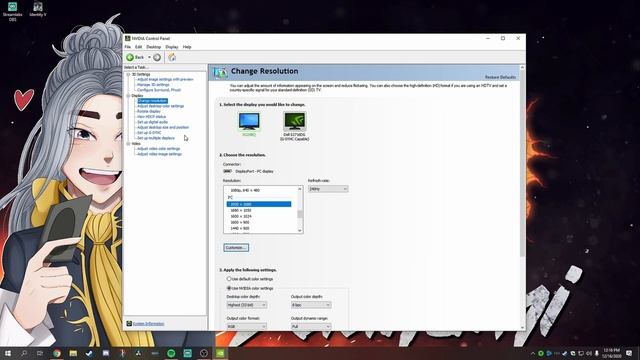Image resolution: width=640 pixels, height=360 pixels.
Task: Open Streamlabs OBS from taskbar
Action: click(187, 353)
